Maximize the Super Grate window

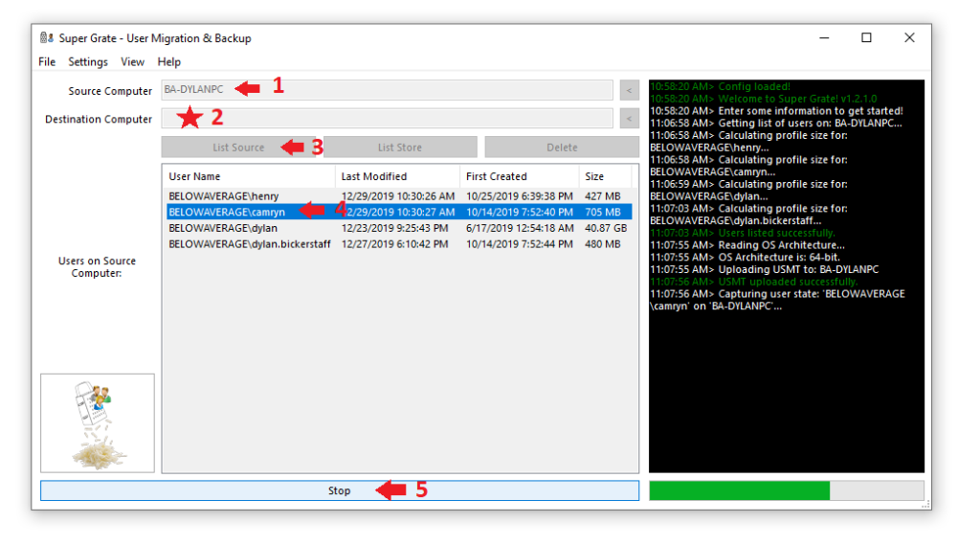[x=866, y=38]
